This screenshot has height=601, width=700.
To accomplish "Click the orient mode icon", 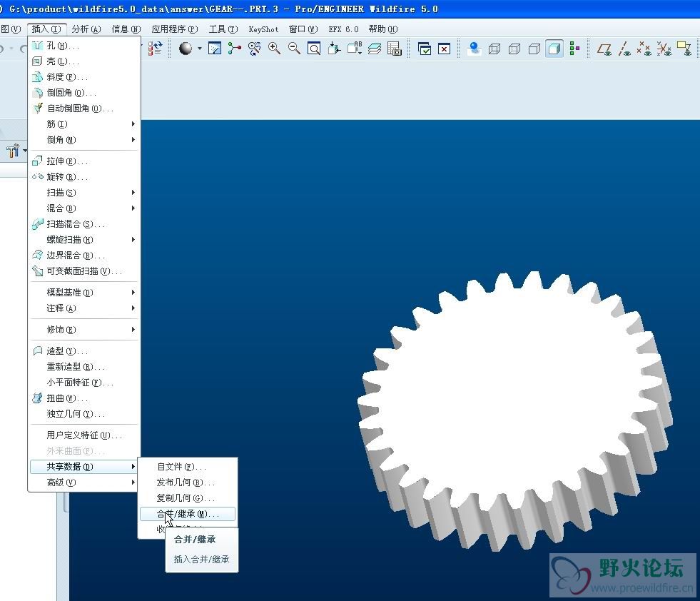I will pyautogui.click(x=255, y=49).
